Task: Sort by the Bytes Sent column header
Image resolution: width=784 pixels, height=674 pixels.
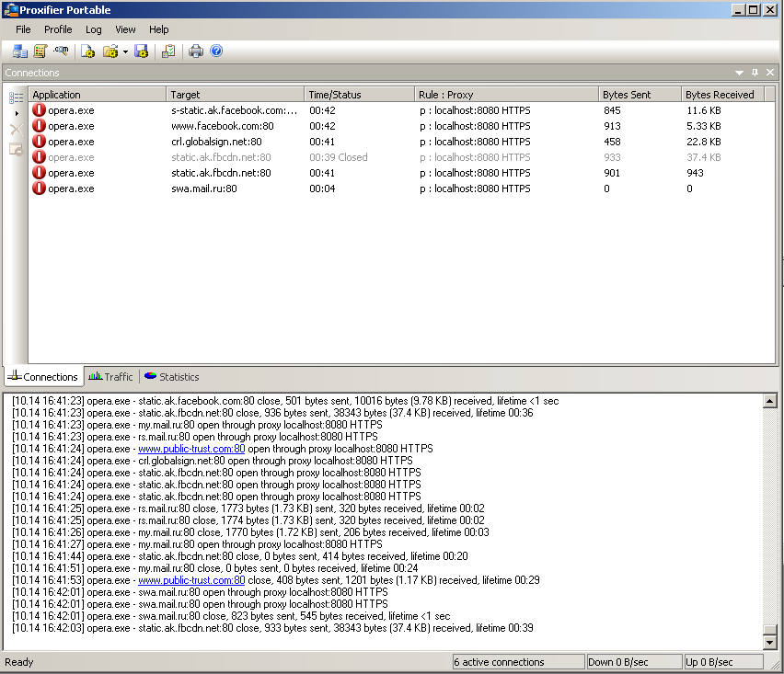Action: point(640,95)
